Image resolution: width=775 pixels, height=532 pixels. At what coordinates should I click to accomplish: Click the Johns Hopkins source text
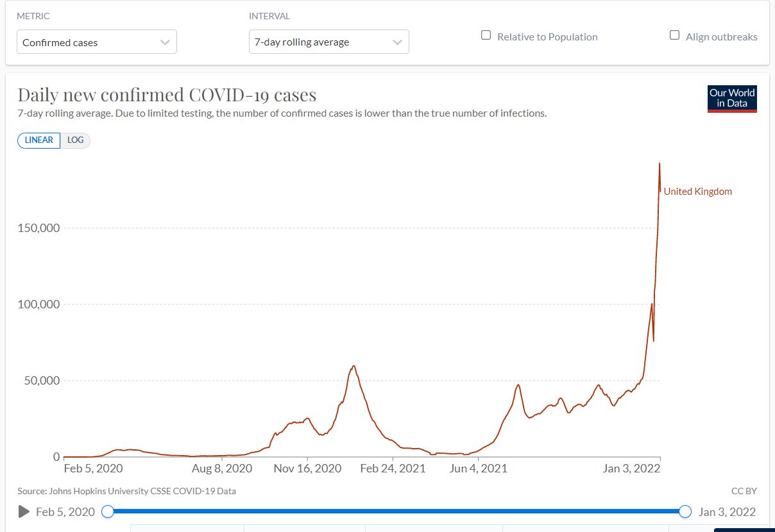coord(127,491)
